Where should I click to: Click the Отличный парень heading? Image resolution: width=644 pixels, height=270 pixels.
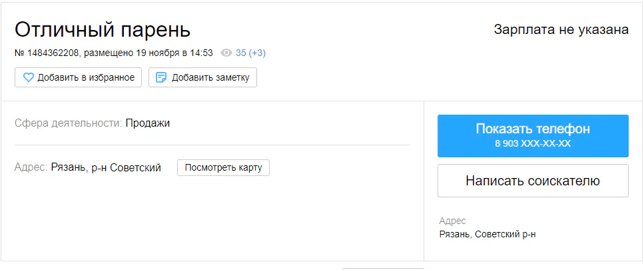coord(103,29)
